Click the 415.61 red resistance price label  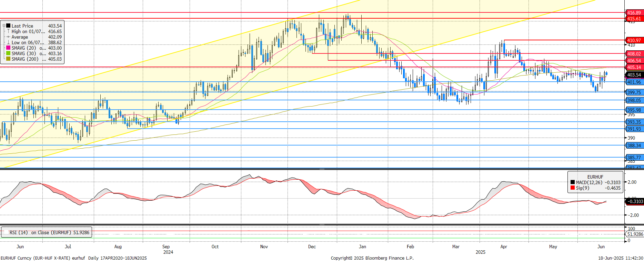click(634, 19)
